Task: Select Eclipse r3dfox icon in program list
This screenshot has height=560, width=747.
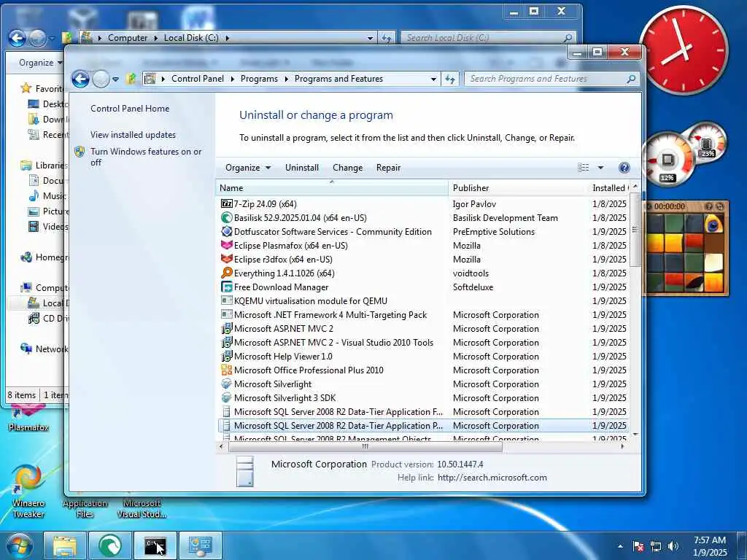Action: click(227, 259)
